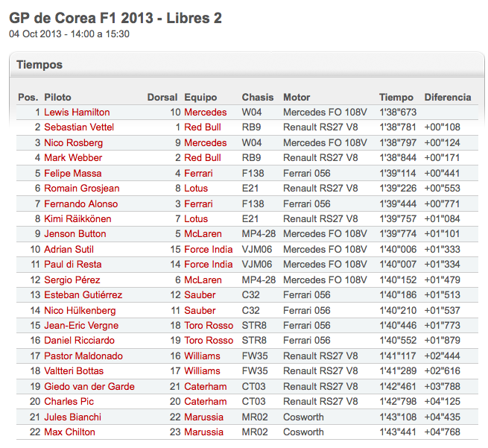This screenshot has height=448, width=488.
Task: Open Mark Webber driver link
Action: (73, 157)
